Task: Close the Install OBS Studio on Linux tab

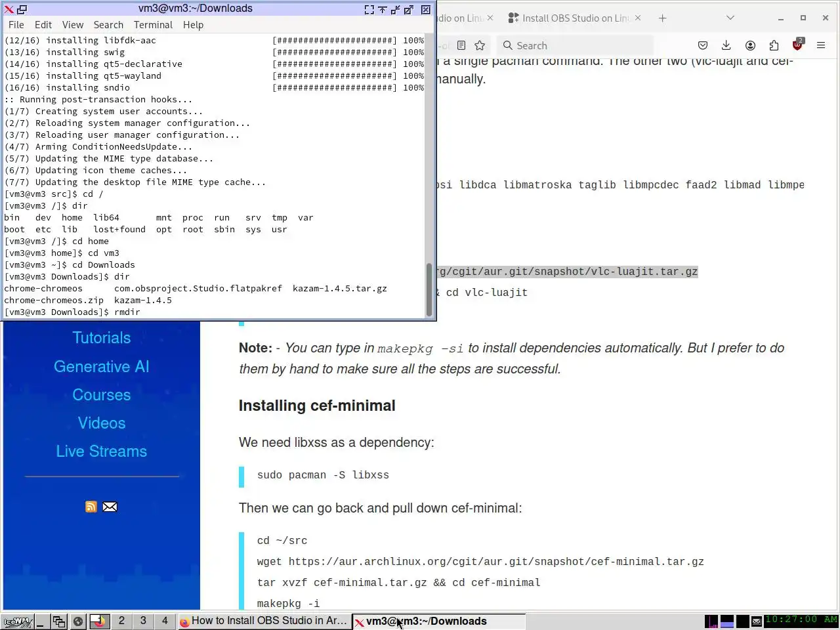Action: point(638,18)
